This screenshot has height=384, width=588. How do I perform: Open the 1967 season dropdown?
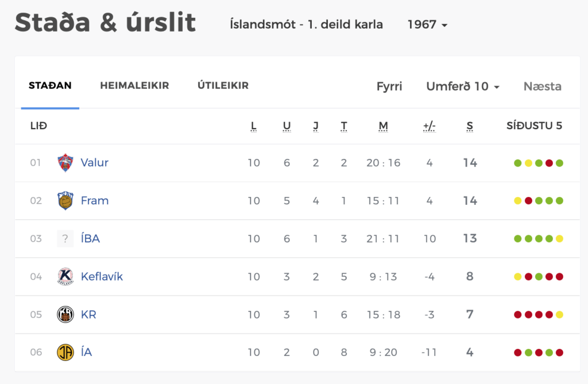tap(427, 25)
